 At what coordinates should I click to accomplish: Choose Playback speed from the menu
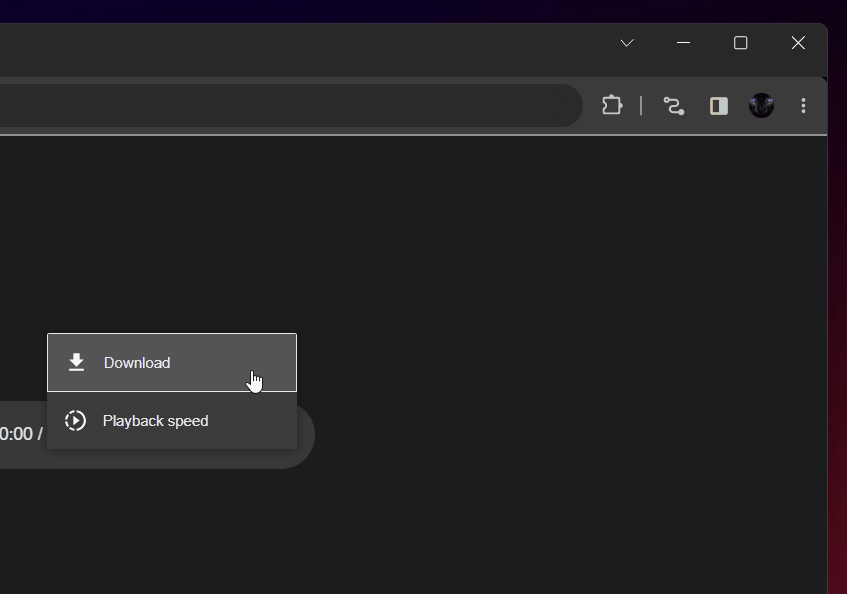[155, 421]
